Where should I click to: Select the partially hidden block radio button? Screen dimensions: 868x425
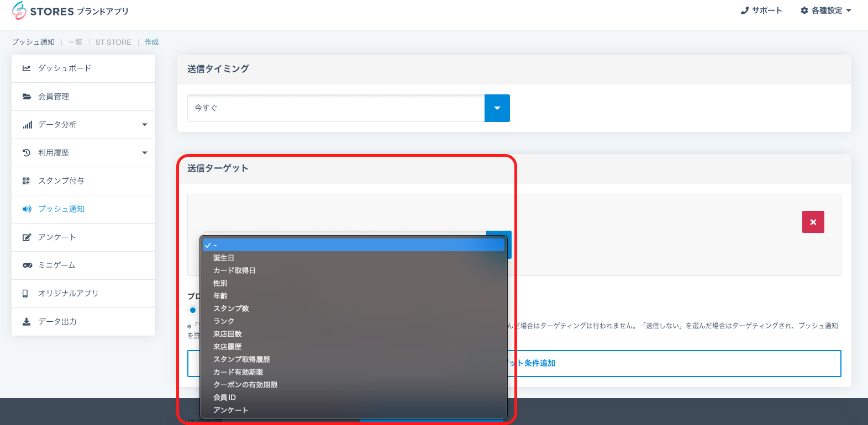pos(192,310)
